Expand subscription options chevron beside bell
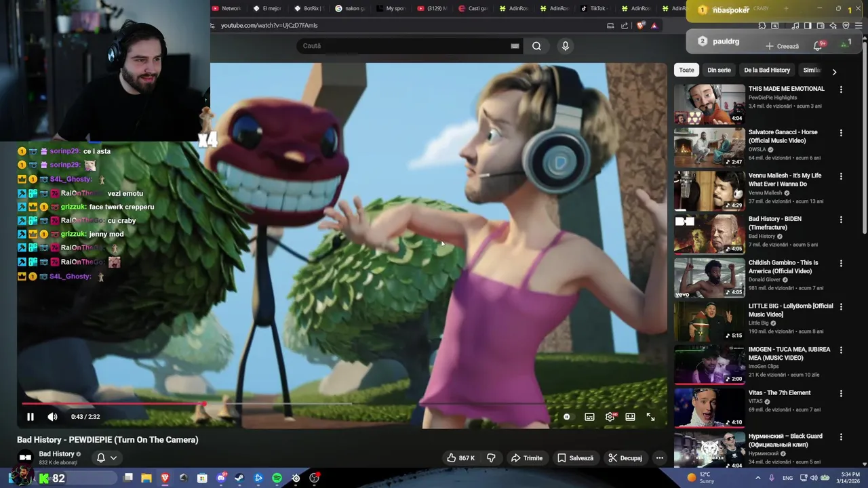The width and height of the screenshot is (868, 488). (113, 458)
